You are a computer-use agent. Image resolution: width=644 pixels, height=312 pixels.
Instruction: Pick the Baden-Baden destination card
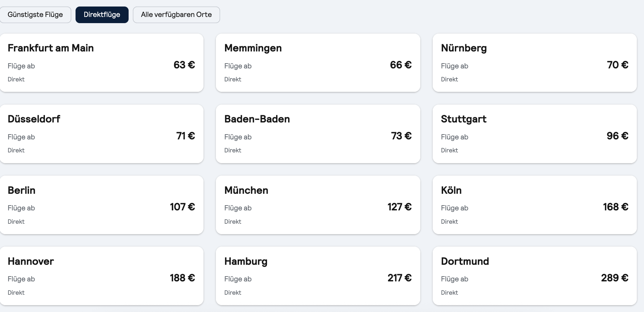318,134
